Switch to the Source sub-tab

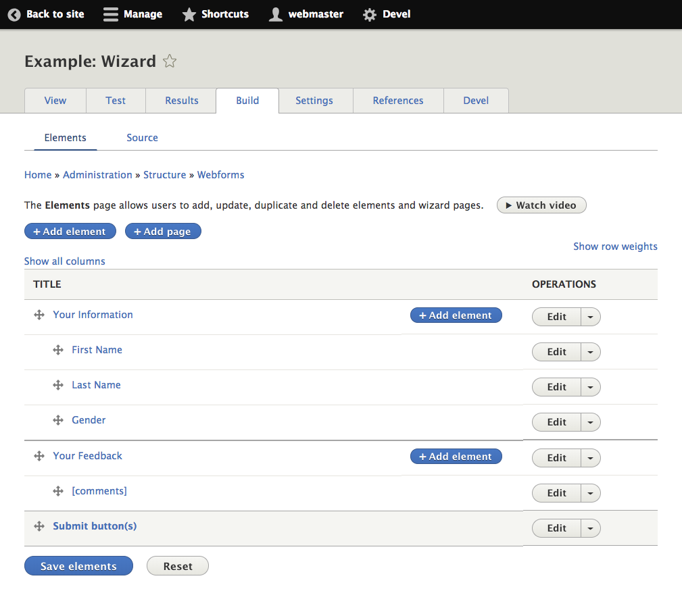coord(142,137)
